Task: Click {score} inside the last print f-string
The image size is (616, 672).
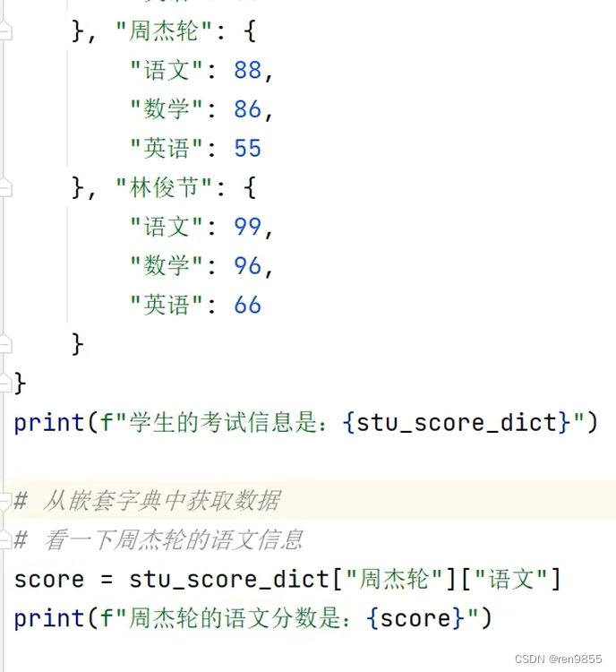Action: point(415,619)
